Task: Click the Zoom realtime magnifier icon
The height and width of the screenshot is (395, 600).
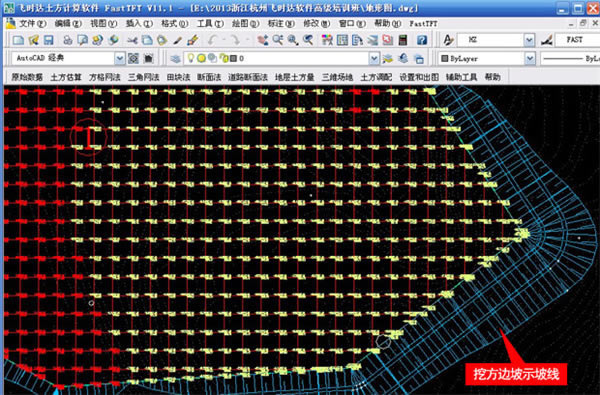Action: point(278,40)
